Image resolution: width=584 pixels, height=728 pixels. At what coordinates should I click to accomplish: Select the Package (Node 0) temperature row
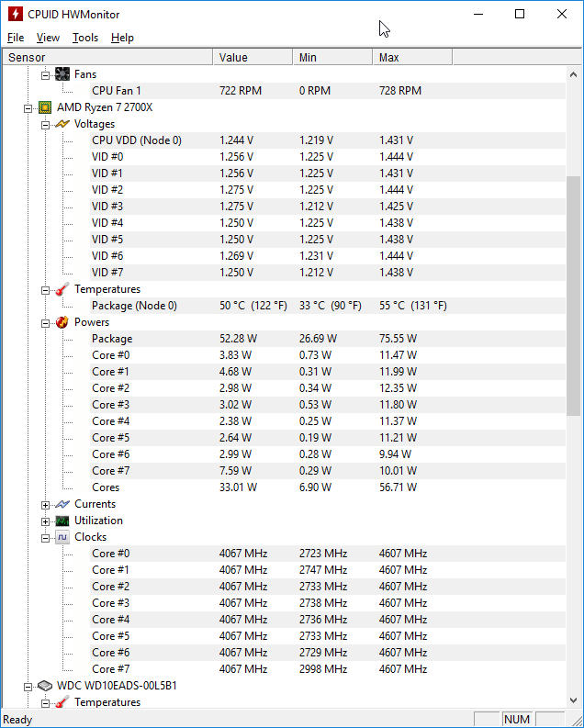click(x=328, y=306)
